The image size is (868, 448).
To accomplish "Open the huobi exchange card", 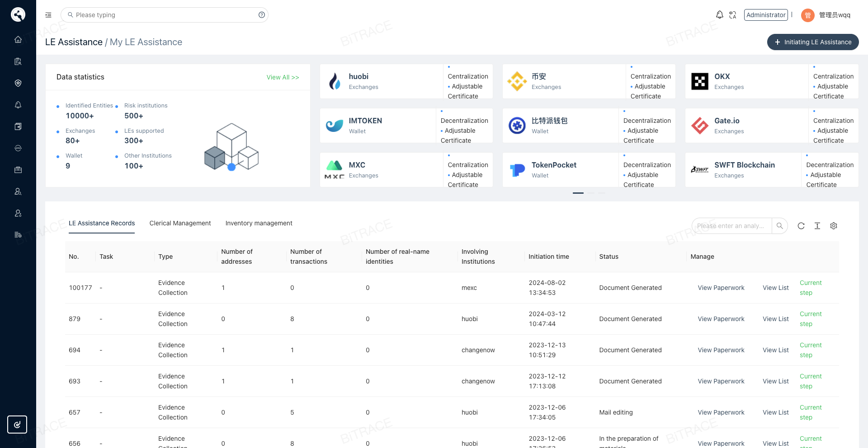I will point(406,81).
